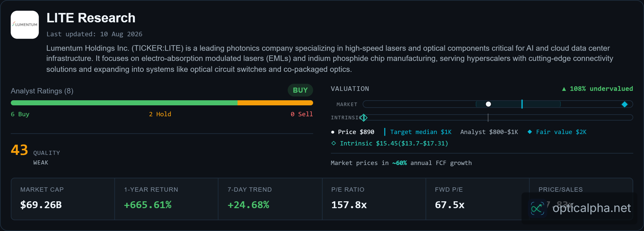The width and height of the screenshot is (644, 231).
Task: Click 'Last updated: 10 Aug 2026' text
Action: (94, 34)
